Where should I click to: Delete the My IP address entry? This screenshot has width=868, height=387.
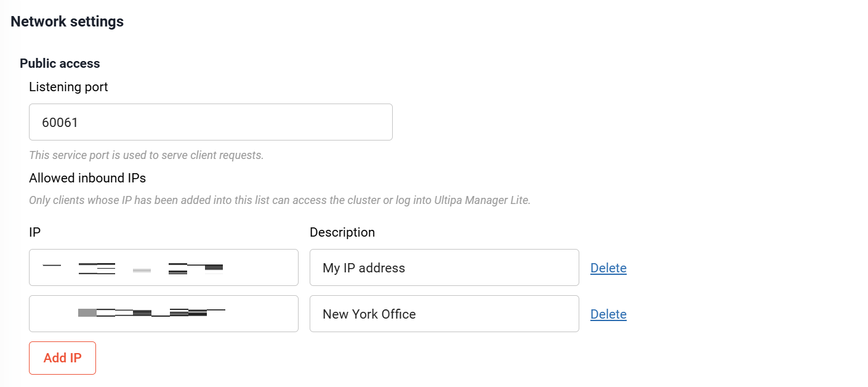click(608, 268)
